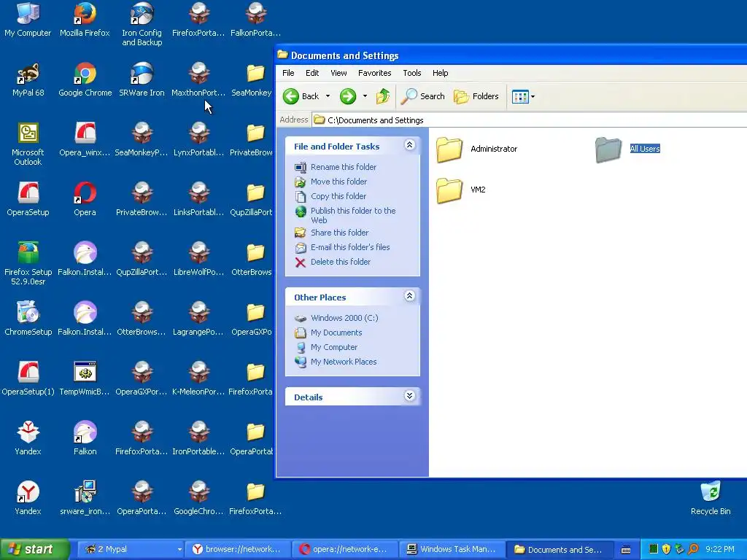Viewport: 747px width, 560px height.
Task: Select the TempWmicB… desktop icon
Action: (85, 378)
